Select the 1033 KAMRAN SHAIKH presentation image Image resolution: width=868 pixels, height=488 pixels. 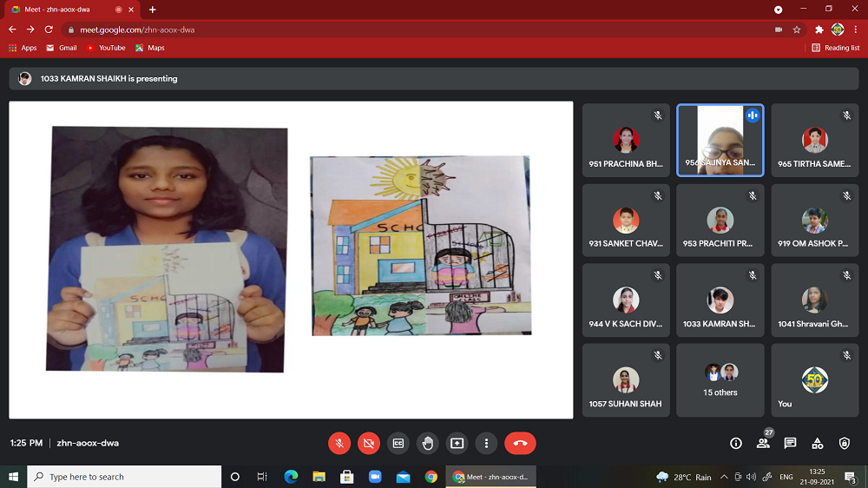(x=291, y=260)
